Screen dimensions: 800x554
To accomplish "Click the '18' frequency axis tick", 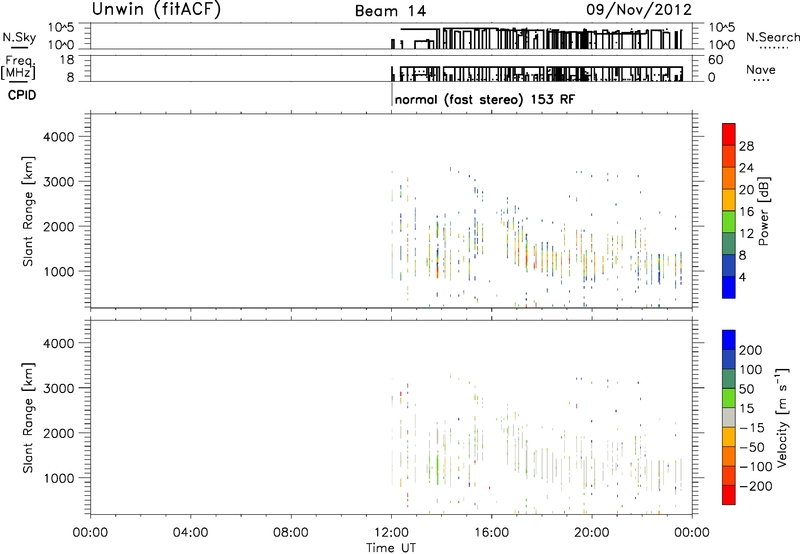I will (67, 60).
